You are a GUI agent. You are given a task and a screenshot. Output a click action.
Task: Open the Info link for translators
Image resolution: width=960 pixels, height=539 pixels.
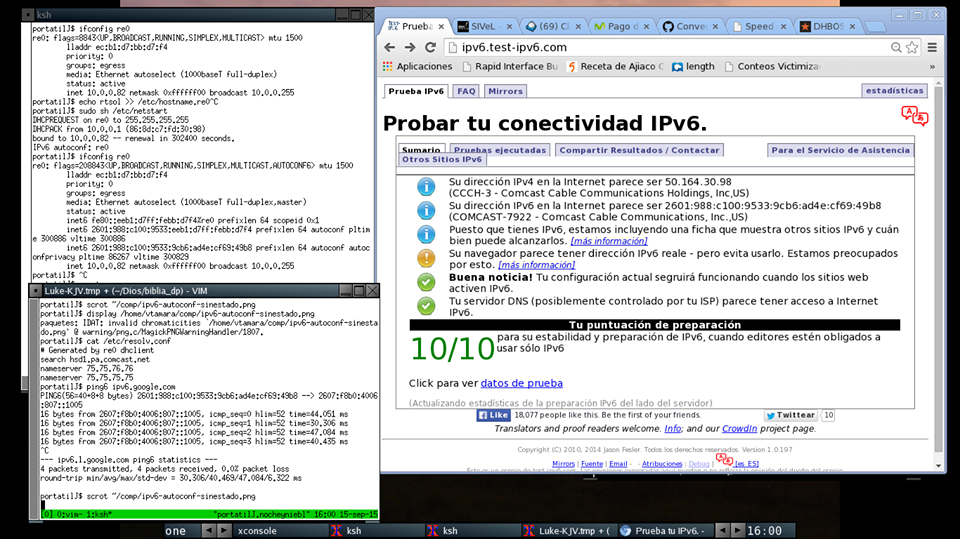[x=672, y=429]
